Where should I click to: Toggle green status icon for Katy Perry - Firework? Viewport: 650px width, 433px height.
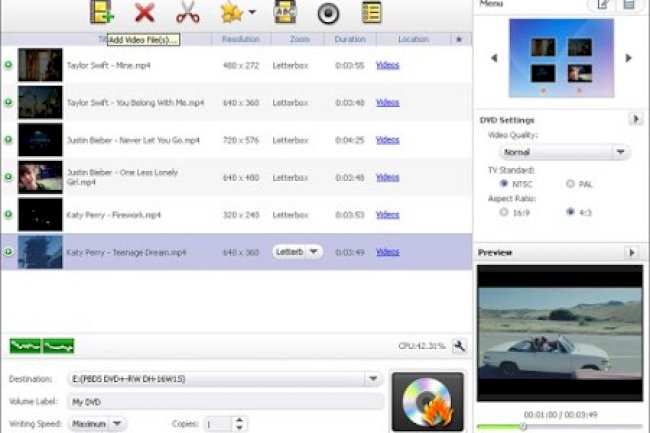8,214
